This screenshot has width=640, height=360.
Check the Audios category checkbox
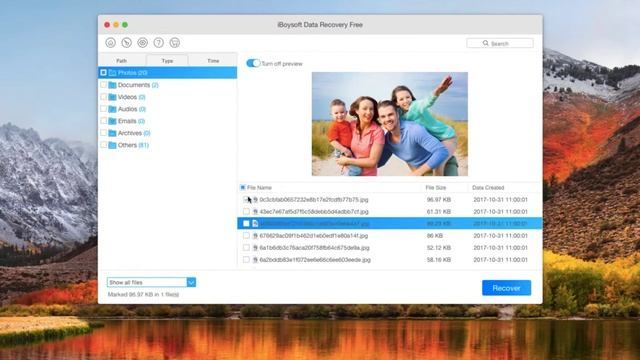click(x=103, y=109)
